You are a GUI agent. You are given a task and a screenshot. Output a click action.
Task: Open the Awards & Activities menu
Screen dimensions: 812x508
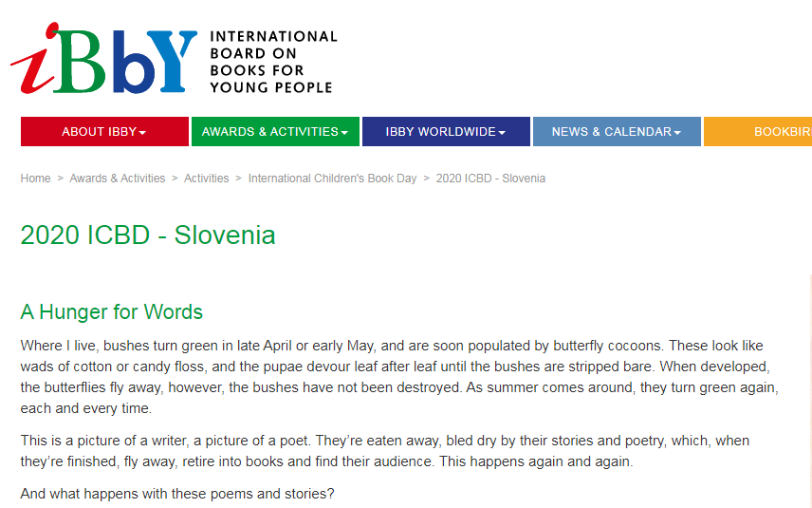click(275, 132)
